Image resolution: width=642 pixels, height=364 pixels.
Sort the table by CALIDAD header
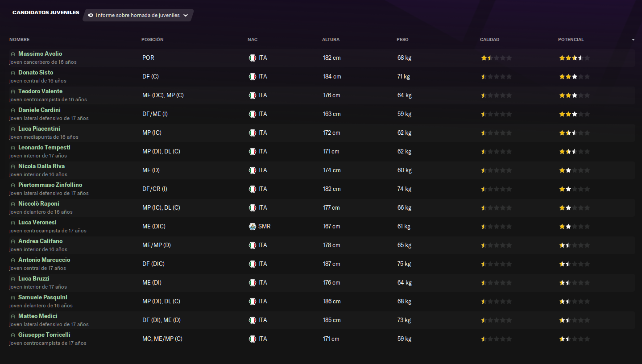point(489,40)
